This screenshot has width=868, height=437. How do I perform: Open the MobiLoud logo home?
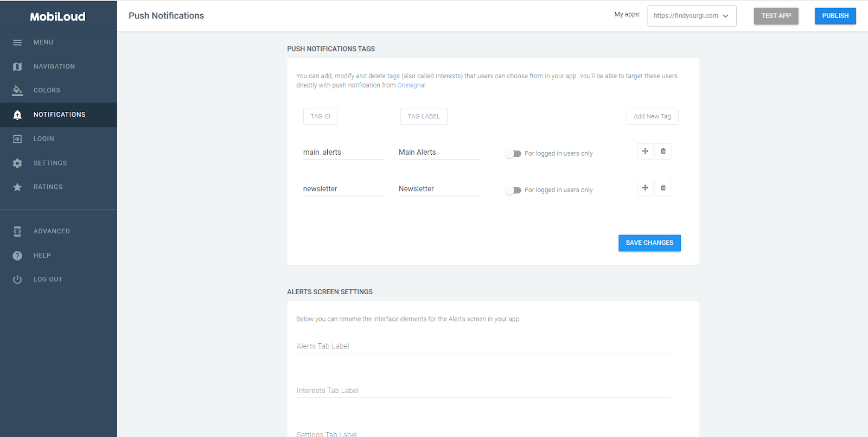click(x=58, y=16)
